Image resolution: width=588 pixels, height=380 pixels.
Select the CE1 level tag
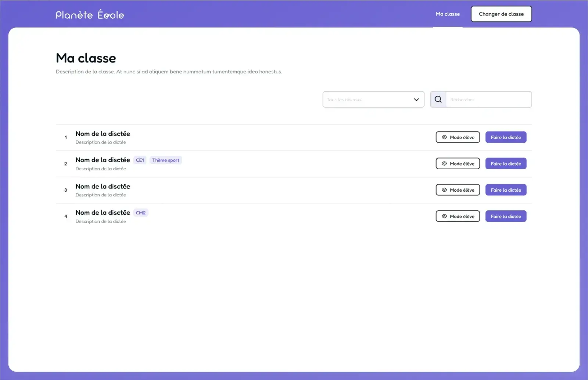[140, 160]
